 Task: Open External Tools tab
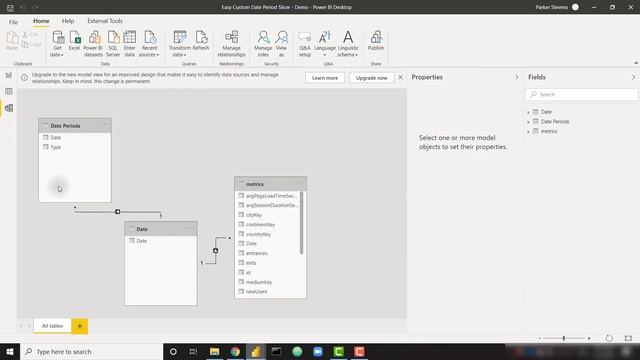(105, 21)
